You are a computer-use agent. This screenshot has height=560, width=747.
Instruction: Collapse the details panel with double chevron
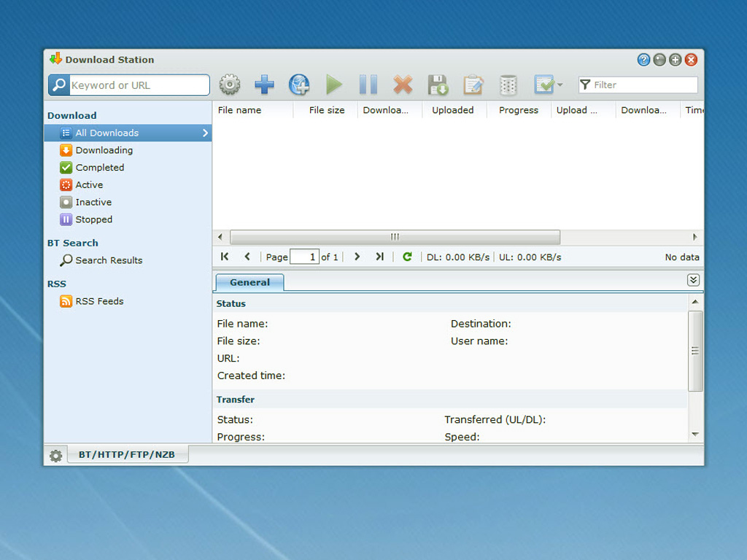(693, 280)
